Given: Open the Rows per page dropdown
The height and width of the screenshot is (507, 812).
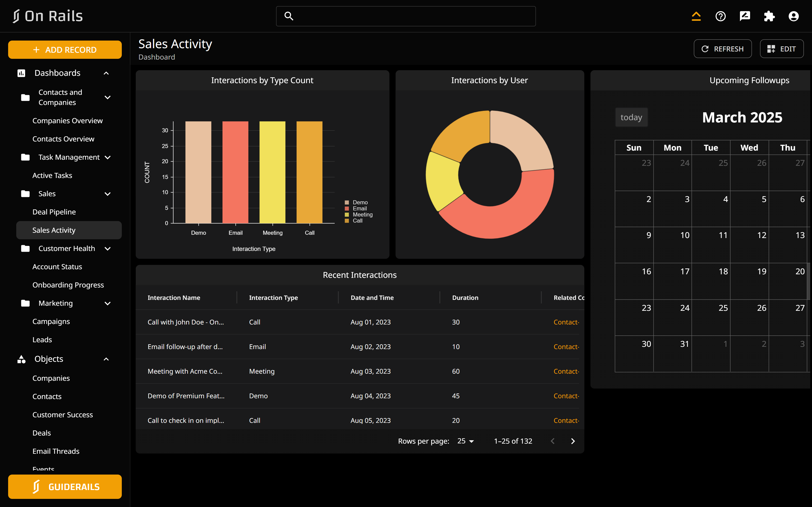Looking at the screenshot, I should tap(466, 441).
